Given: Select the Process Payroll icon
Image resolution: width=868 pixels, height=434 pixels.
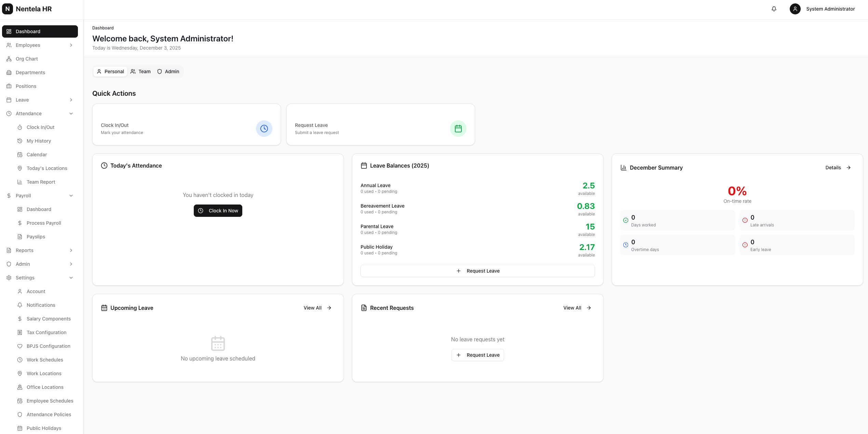Looking at the screenshot, I should click(20, 223).
